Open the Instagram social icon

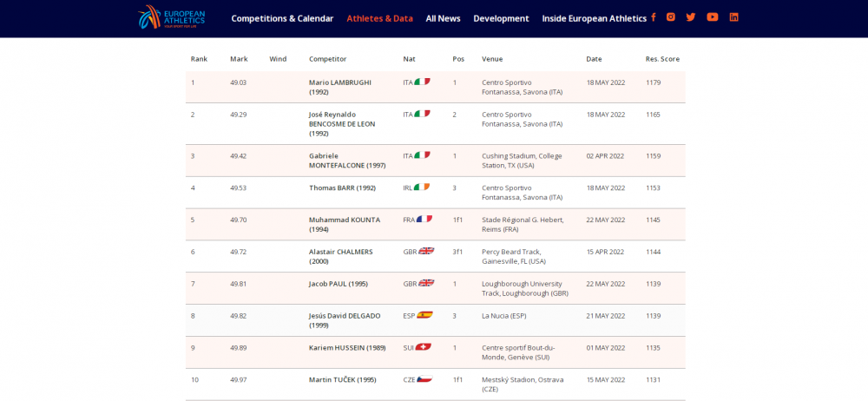coord(670,17)
